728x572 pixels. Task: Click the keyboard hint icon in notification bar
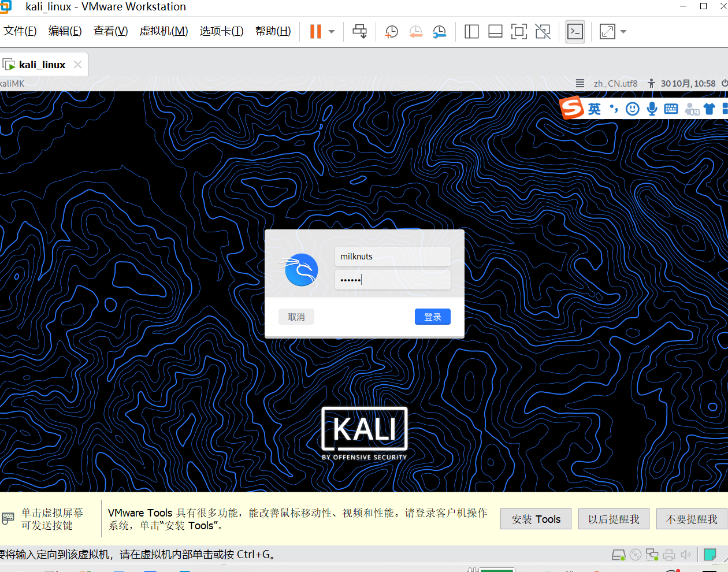[x=8, y=518]
